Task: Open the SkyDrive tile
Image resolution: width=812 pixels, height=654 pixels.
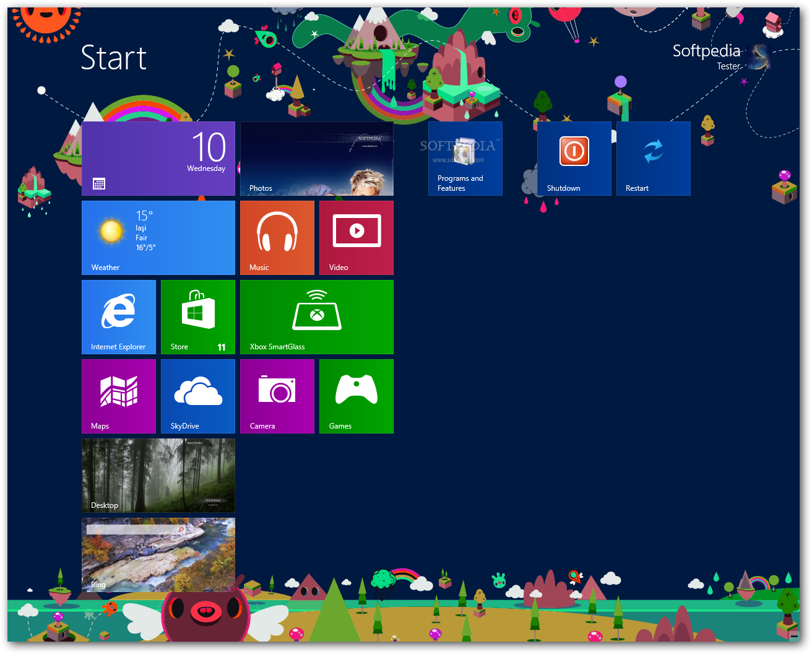Action: click(198, 396)
